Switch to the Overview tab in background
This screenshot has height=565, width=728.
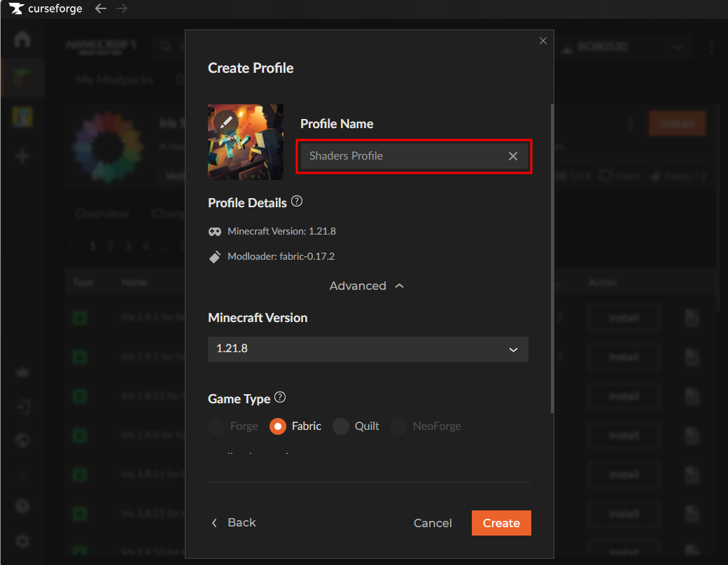[x=103, y=214]
